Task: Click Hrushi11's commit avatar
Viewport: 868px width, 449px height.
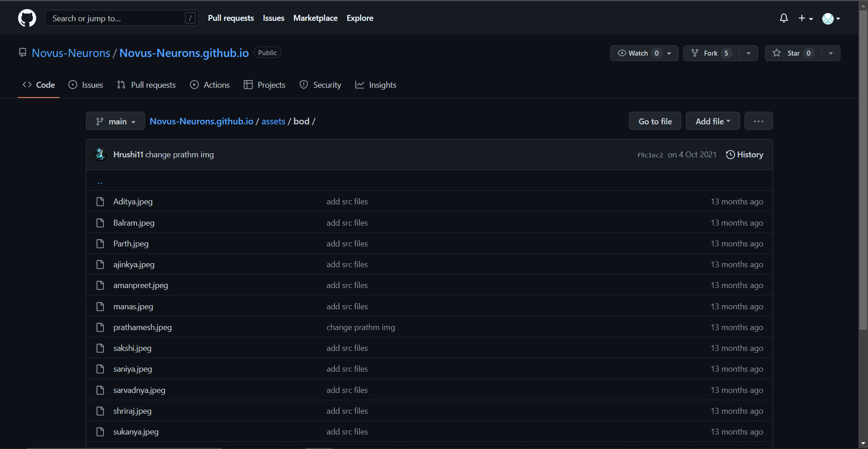Action: [99, 154]
